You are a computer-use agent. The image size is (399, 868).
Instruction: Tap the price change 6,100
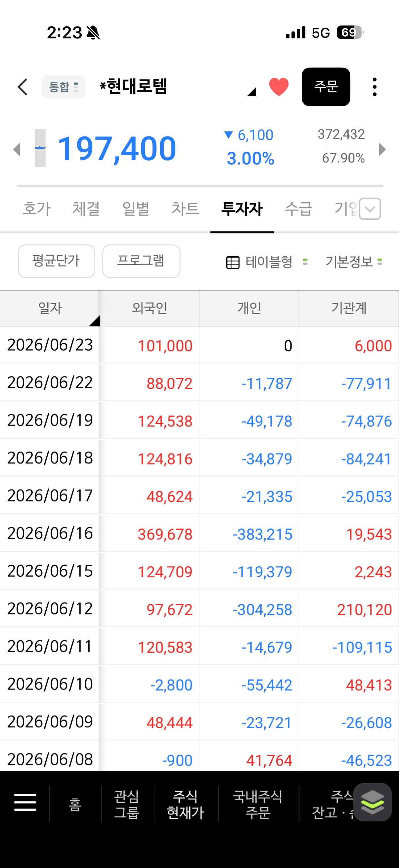pyautogui.click(x=249, y=135)
